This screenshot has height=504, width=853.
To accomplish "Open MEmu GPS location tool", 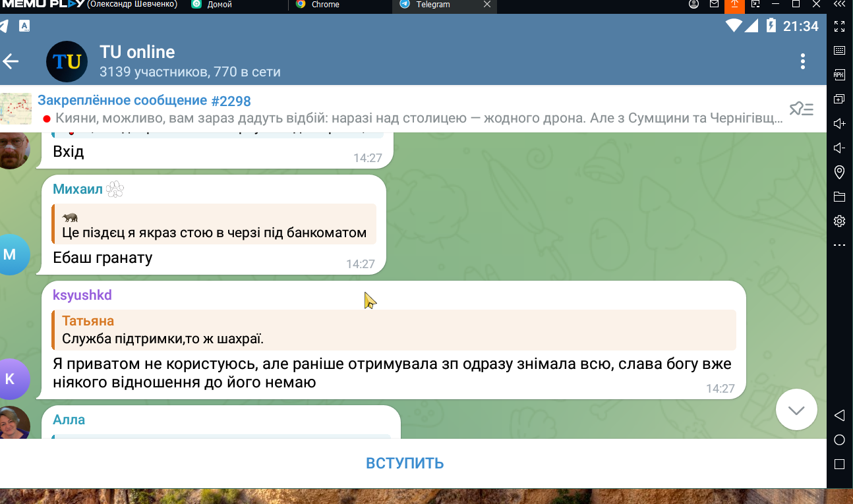I will pos(839,172).
